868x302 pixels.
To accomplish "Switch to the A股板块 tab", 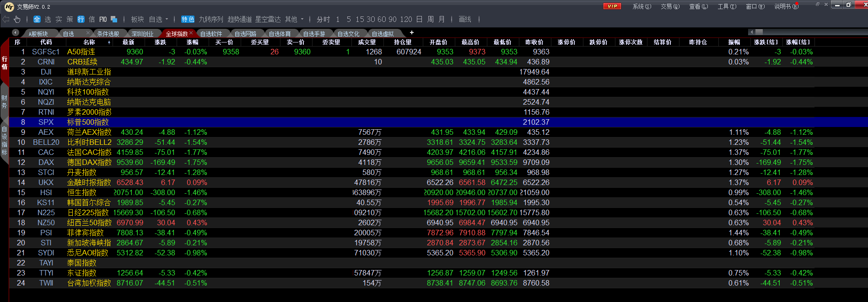I will point(38,34).
